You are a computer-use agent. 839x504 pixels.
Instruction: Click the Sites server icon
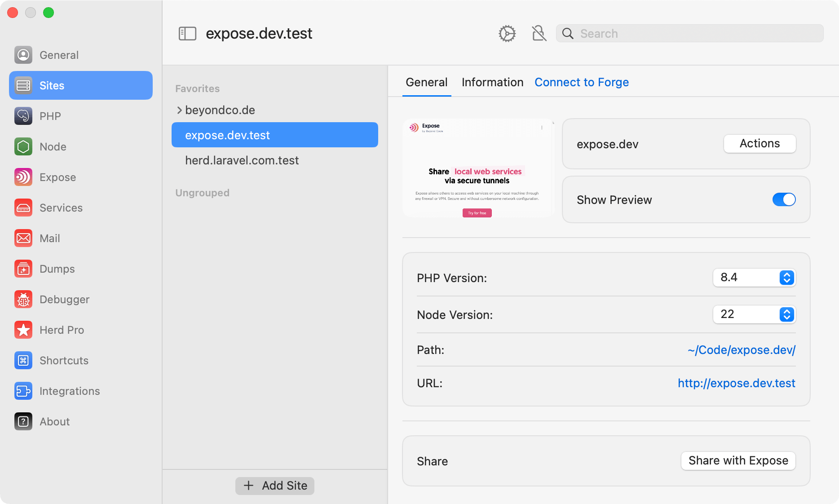pos(23,85)
